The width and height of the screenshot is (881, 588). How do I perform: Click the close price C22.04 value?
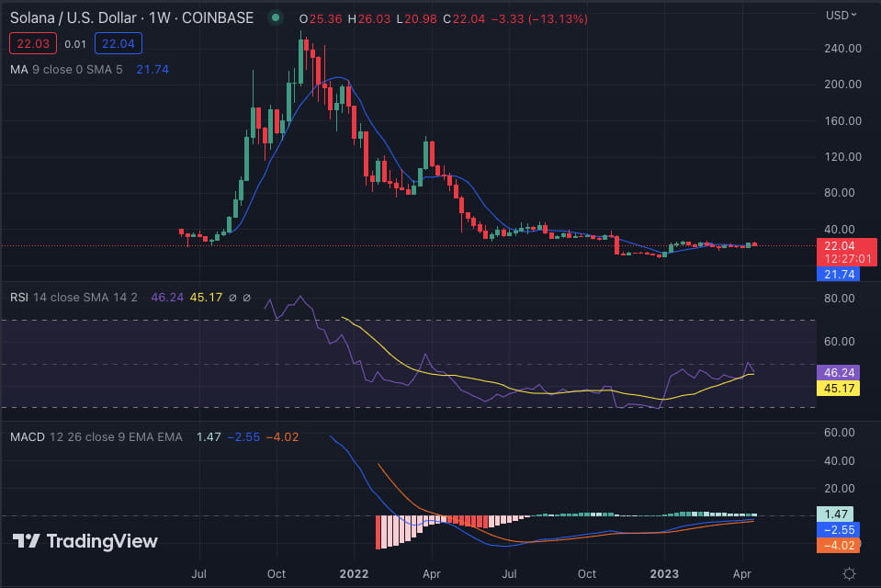(464, 19)
